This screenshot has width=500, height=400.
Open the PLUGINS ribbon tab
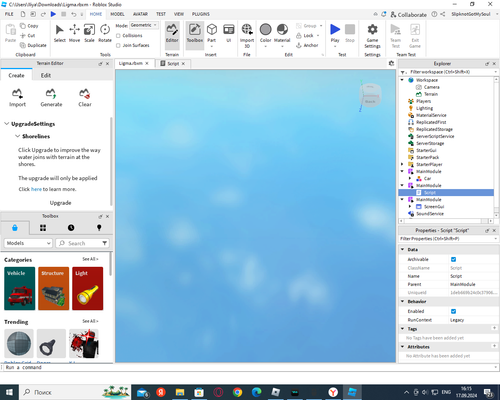[201, 14]
